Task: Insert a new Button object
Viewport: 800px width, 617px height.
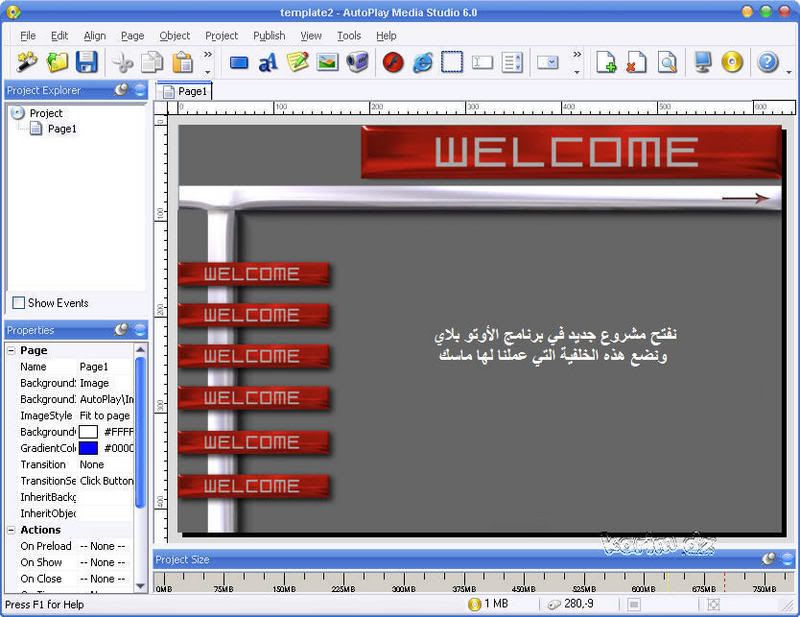Action: click(239, 63)
